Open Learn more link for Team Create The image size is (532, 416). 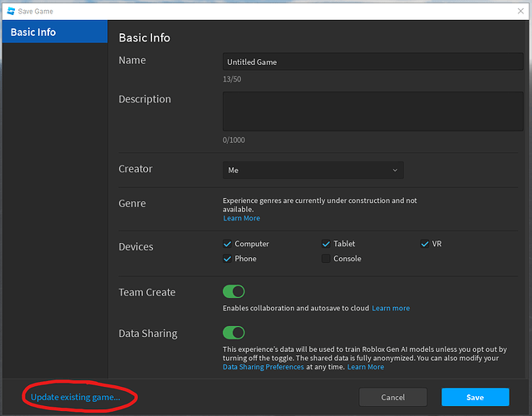pyautogui.click(x=391, y=309)
